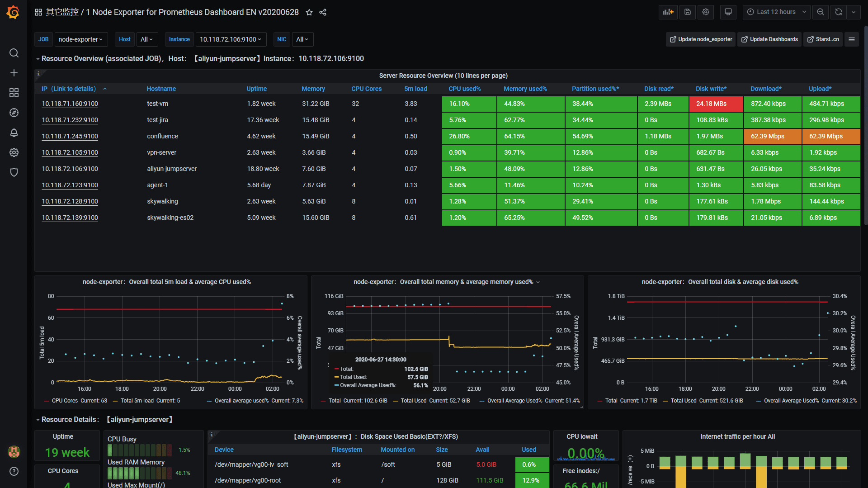Viewport: 868px width, 488px height.
Task: Enable TV cycle view mode icon
Action: point(728,12)
